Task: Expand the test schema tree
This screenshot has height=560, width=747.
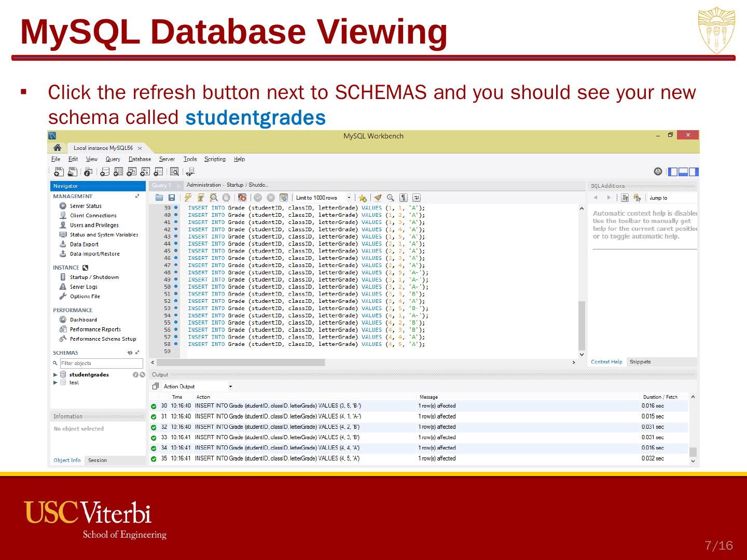Action: [x=56, y=383]
